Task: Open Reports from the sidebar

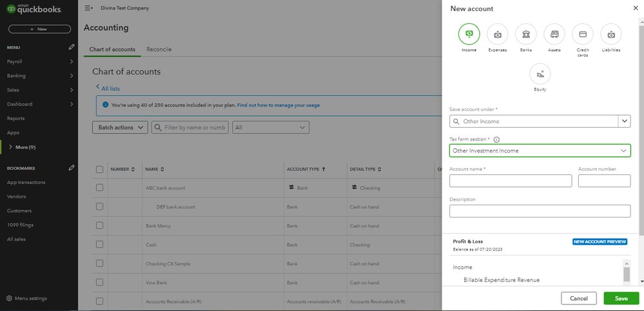Action: coord(15,118)
